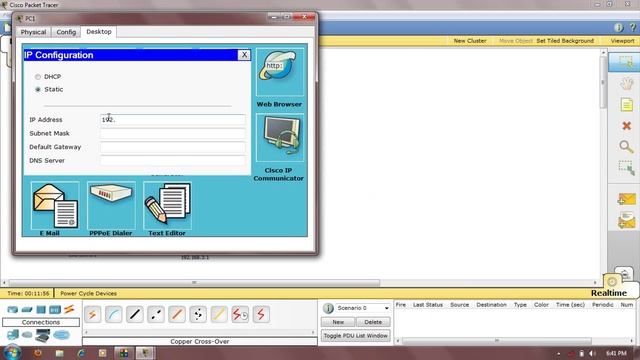Select the orange Fiber cable
The width and height of the screenshot is (640, 360).
[177, 314]
